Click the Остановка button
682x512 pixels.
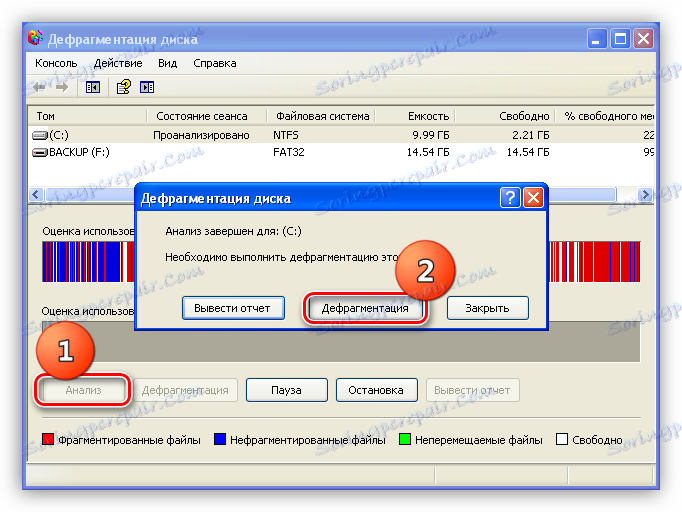coord(376,390)
